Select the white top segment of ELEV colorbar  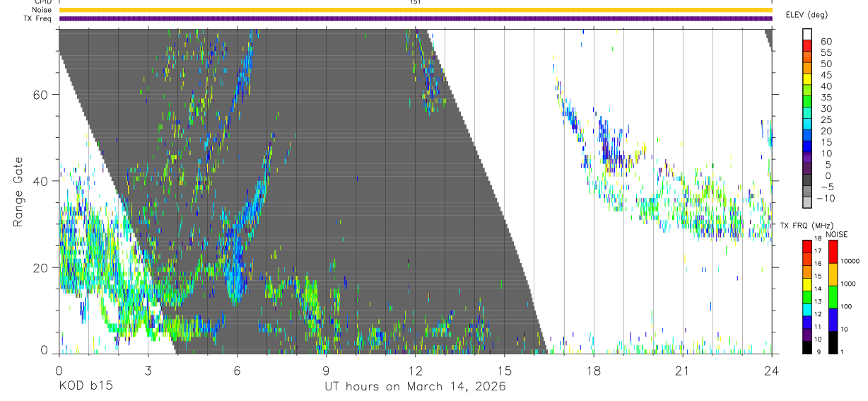[807, 34]
